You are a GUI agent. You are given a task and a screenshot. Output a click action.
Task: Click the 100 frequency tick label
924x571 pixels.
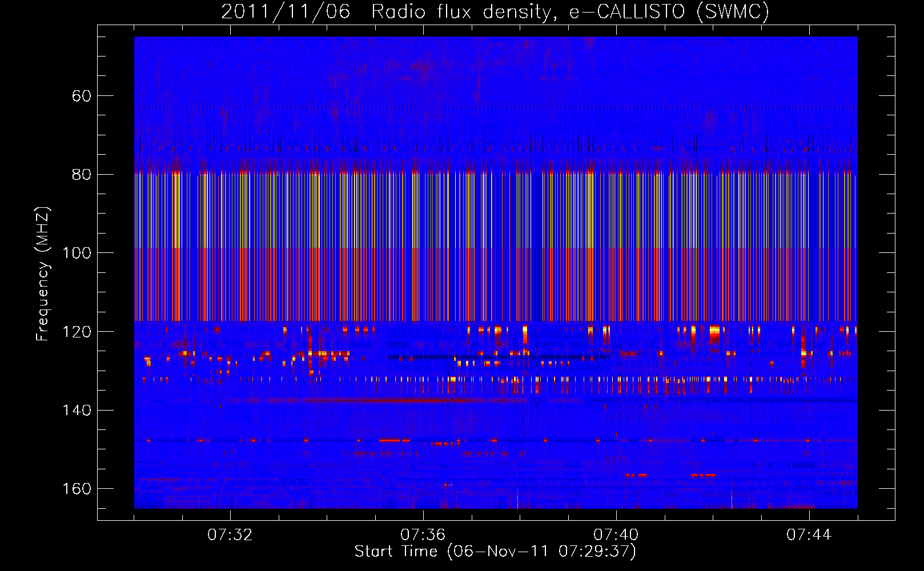coord(77,253)
